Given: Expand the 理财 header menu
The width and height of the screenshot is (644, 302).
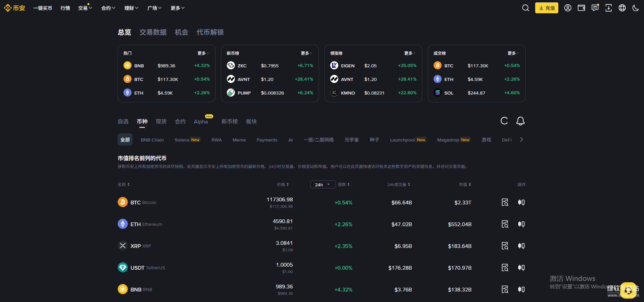Looking at the screenshot, I should pos(131,8).
